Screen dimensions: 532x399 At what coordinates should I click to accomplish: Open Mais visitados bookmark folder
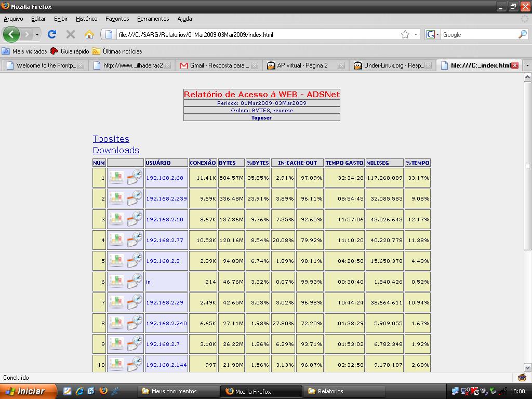(x=24, y=51)
